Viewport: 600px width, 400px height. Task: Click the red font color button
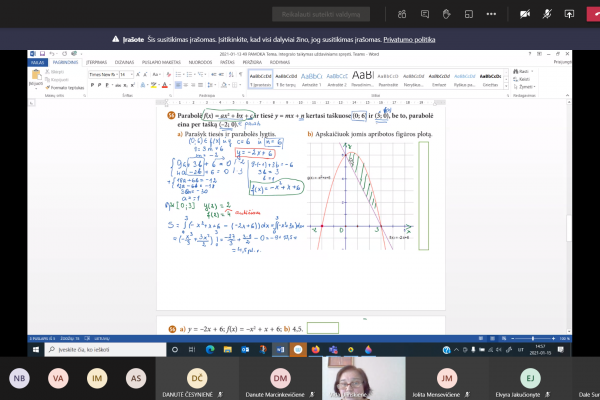[165, 85]
